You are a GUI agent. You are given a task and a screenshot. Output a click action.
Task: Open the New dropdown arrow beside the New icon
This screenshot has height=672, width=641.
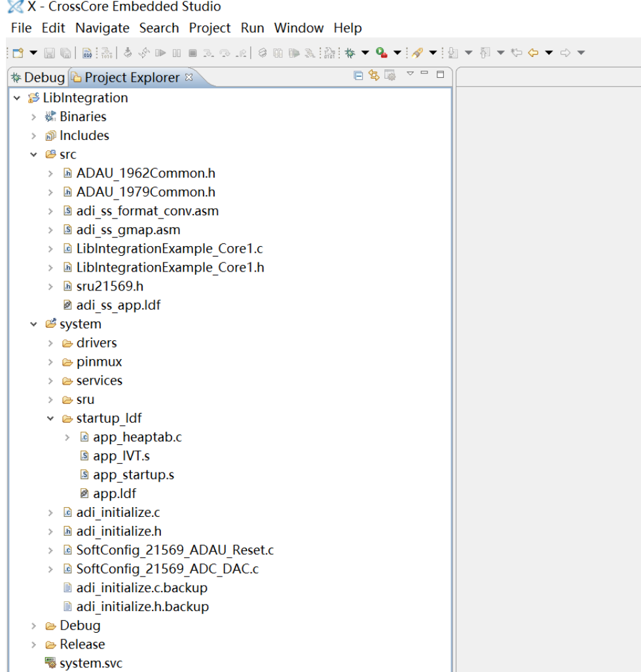click(x=33, y=53)
